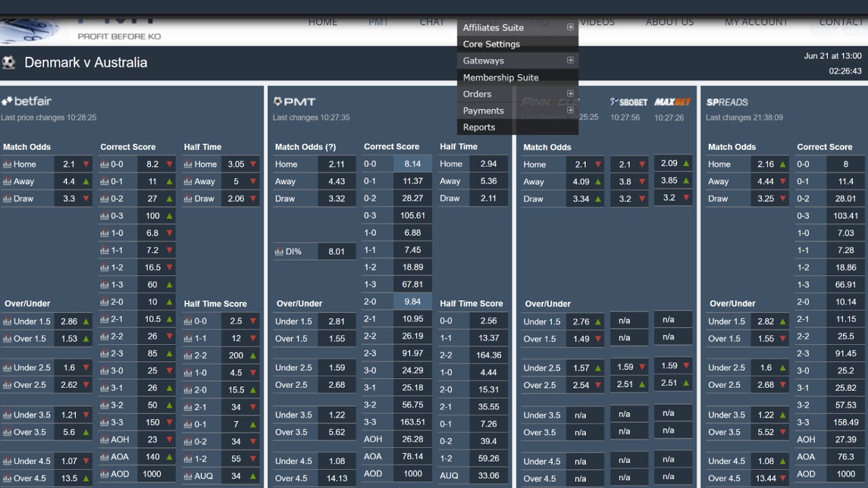The height and width of the screenshot is (488, 868).
Task: Click chart icon beside betfair Half Time Home
Action: [x=188, y=165]
